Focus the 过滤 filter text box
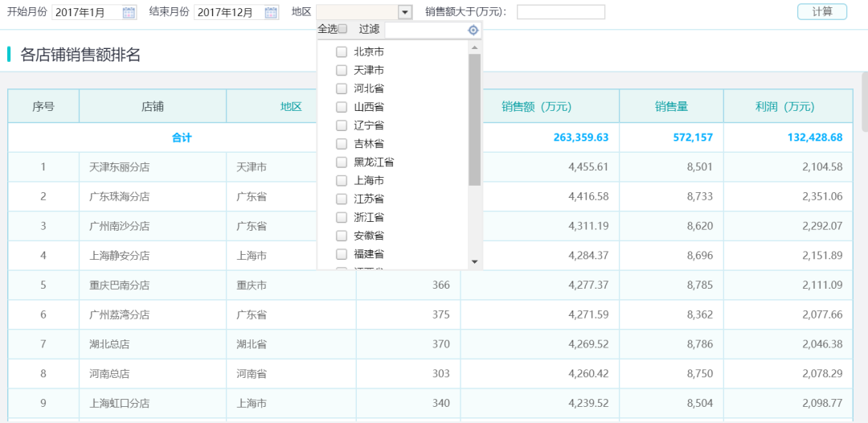Image resolution: width=868 pixels, height=423 pixels. click(425, 30)
